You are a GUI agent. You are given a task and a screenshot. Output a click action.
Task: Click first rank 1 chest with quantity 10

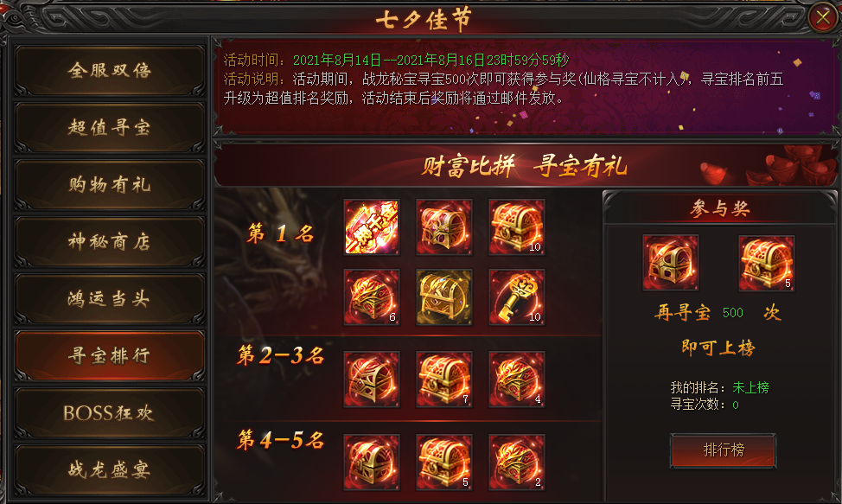[x=517, y=227]
